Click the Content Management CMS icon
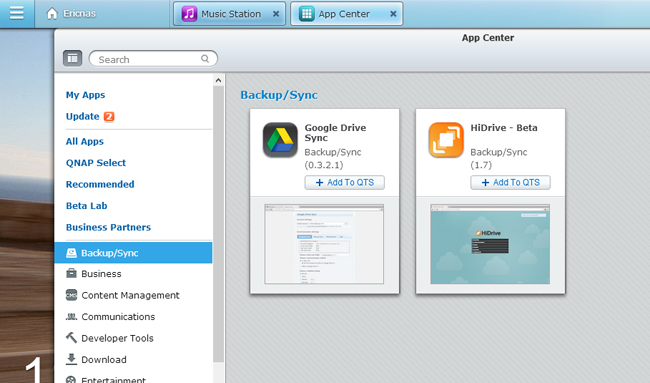The width and height of the screenshot is (650, 383). coord(71,295)
